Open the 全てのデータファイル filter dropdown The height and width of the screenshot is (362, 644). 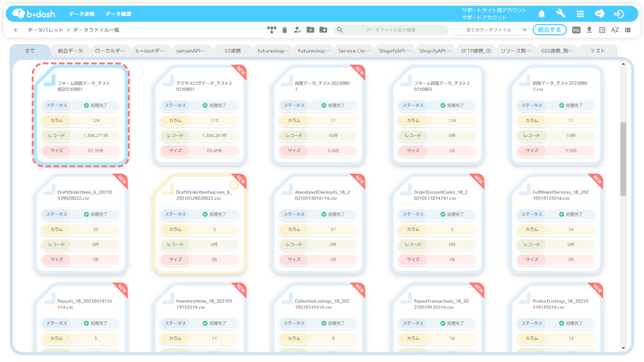490,30
